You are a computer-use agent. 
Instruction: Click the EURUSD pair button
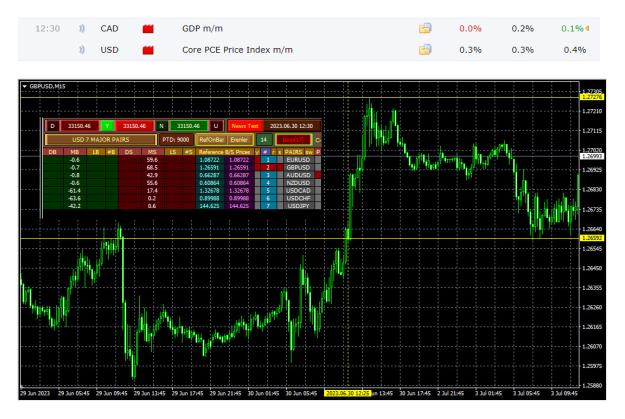(298, 160)
